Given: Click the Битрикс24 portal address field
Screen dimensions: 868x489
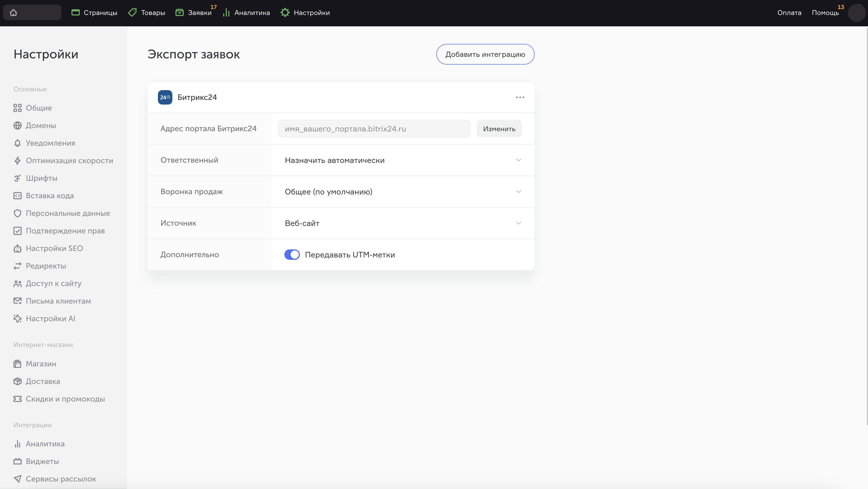Looking at the screenshot, I should (x=374, y=129).
